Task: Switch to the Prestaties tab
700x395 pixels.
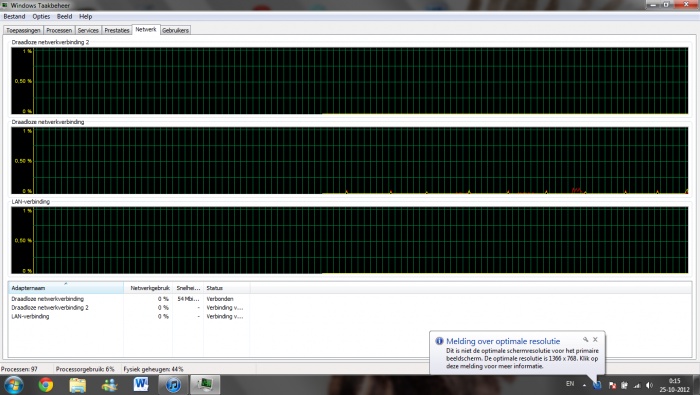Action: [117, 30]
